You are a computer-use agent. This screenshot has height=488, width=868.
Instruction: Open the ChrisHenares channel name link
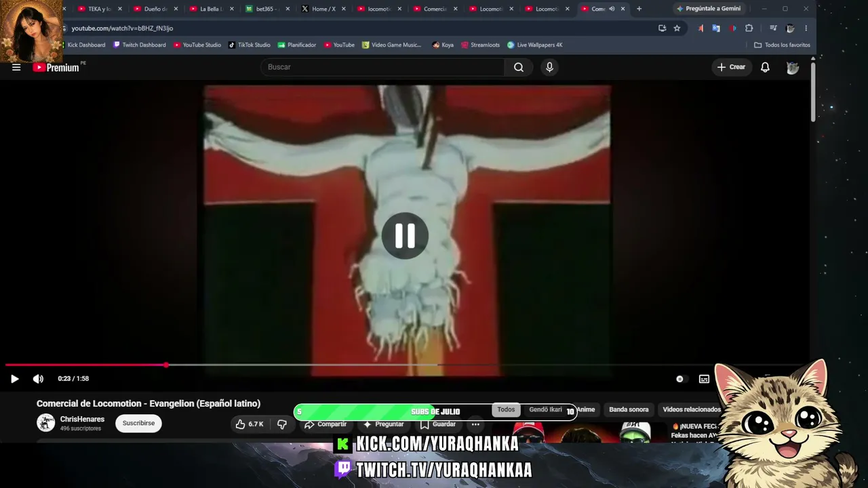pos(82,420)
